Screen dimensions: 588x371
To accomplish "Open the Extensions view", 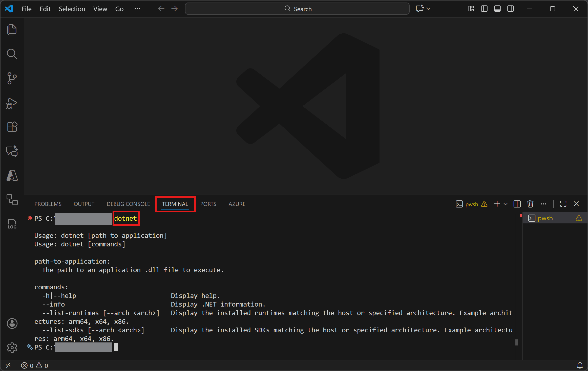I will coord(12,127).
